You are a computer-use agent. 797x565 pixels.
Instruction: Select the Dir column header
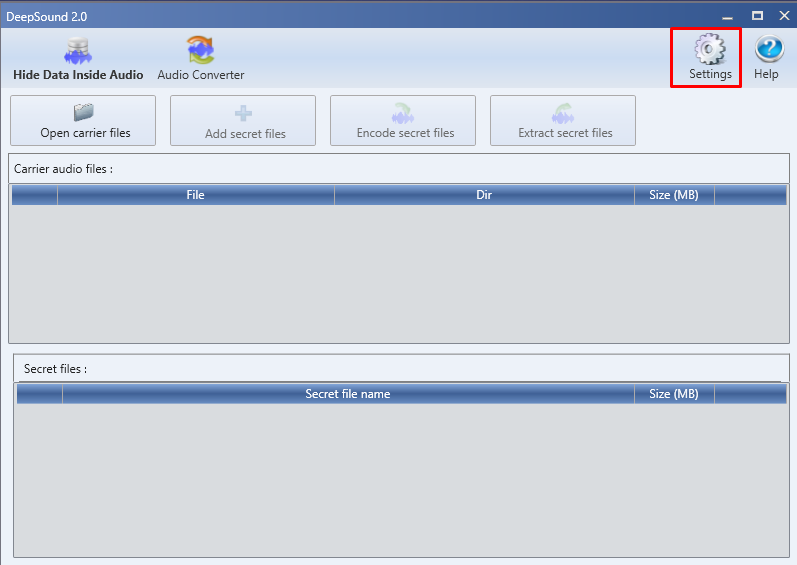click(484, 195)
